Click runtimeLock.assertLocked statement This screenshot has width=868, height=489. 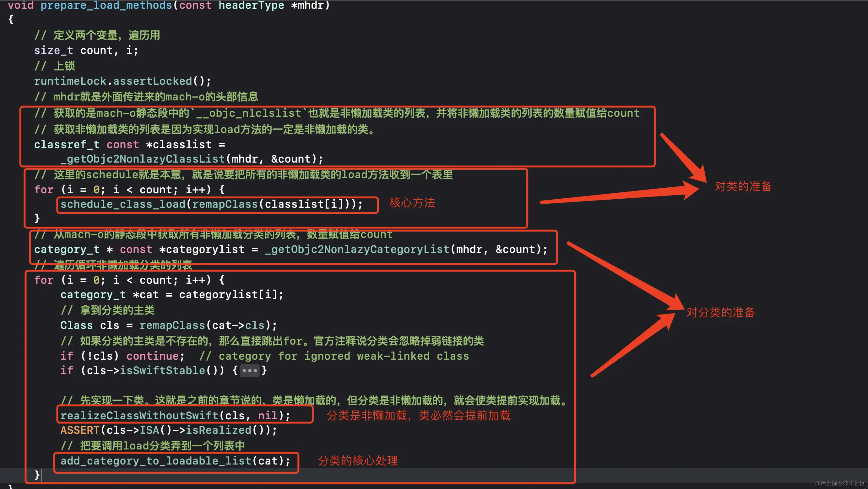[122, 81]
